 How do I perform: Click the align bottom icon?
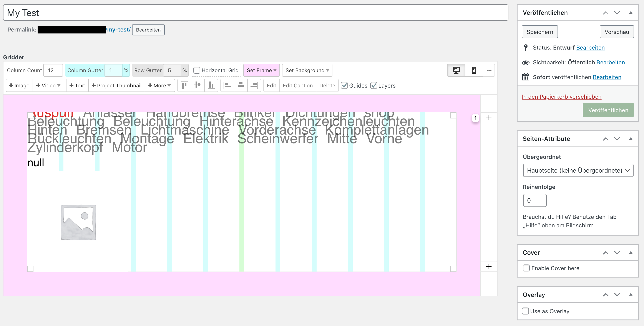click(211, 85)
